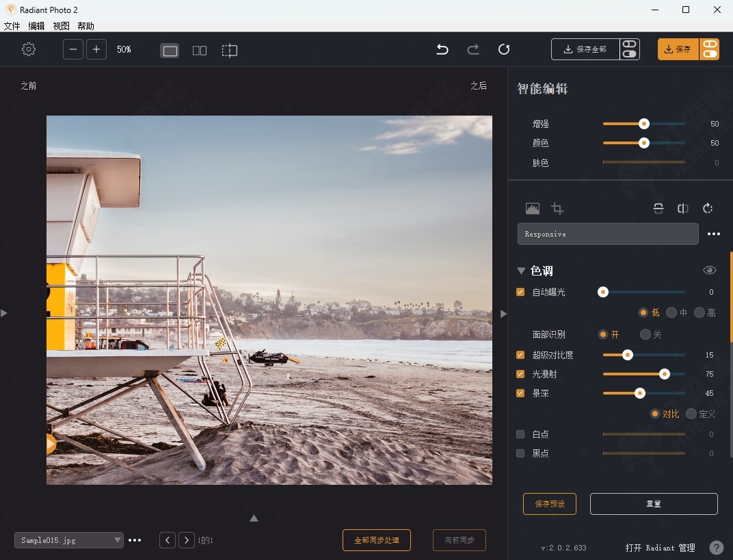
Task: Open the help question mark
Action: [x=716, y=548]
